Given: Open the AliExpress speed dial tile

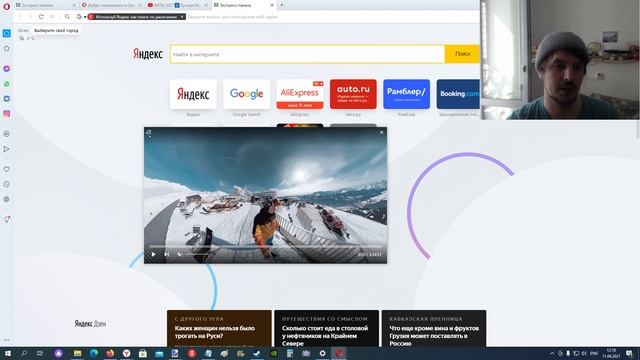Looking at the screenshot, I should tap(300, 94).
